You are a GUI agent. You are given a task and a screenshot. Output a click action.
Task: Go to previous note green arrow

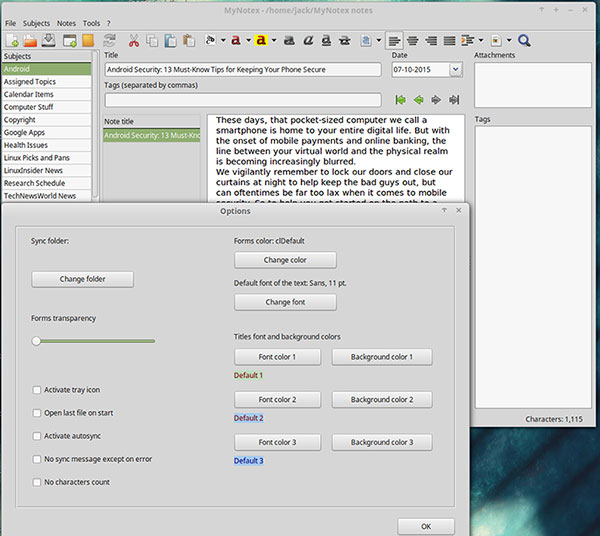418,100
